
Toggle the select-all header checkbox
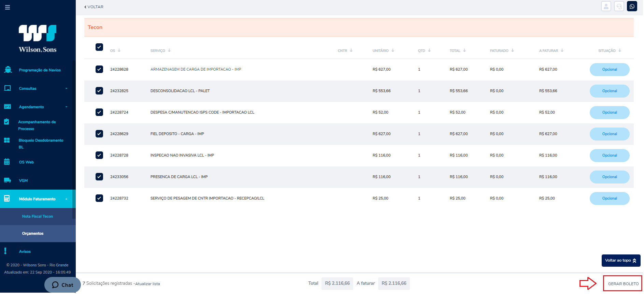coord(99,47)
